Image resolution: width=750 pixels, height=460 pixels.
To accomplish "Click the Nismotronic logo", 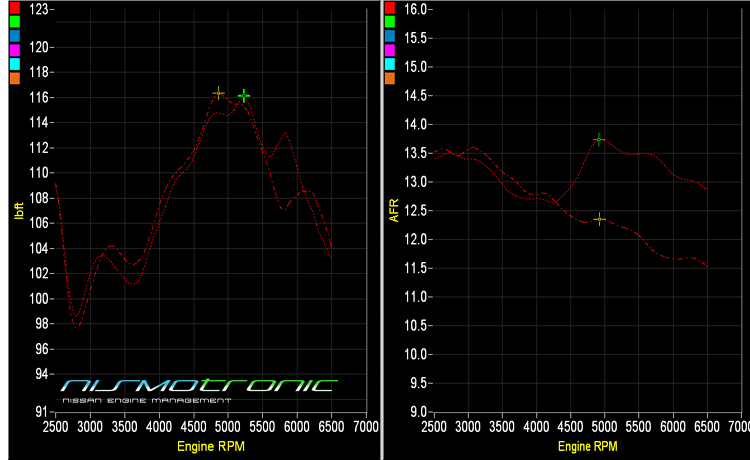I will [x=200, y=389].
